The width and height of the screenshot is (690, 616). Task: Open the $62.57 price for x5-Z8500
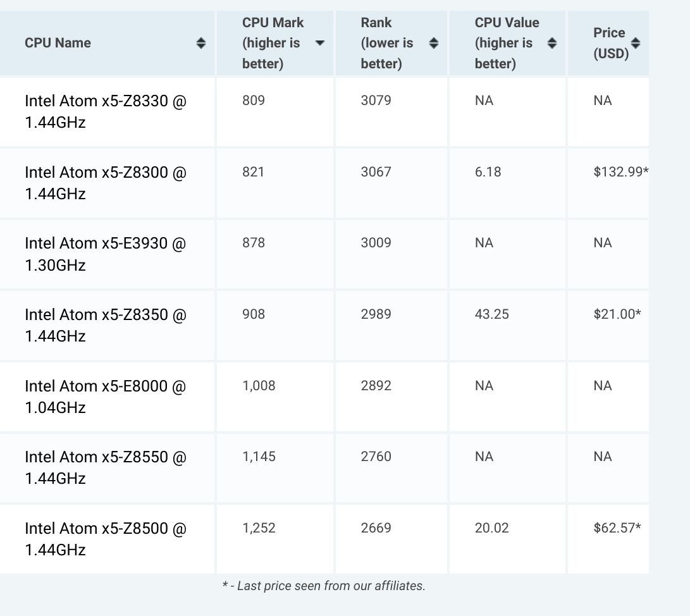(x=614, y=528)
